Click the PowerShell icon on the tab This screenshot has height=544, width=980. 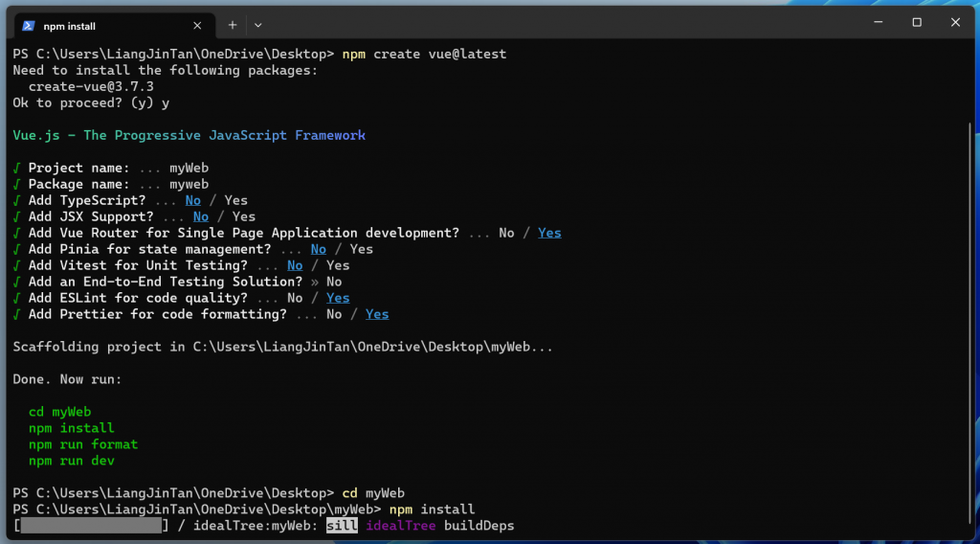(28, 26)
